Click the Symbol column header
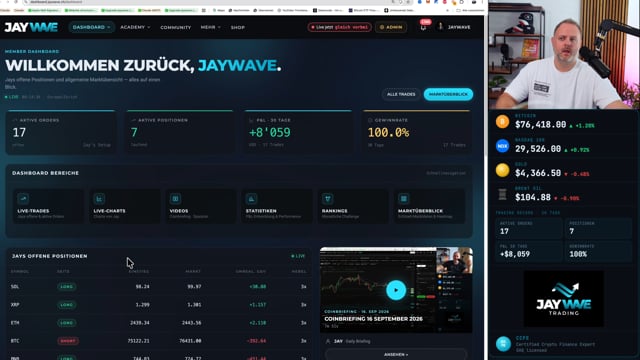Image resolution: width=640 pixels, height=360 pixels. [20, 271]
